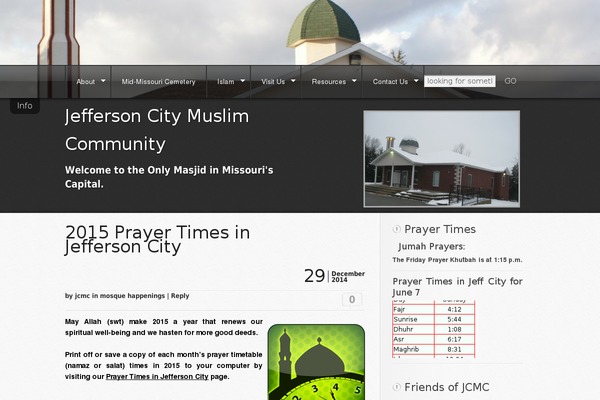Viewport: 600px width, 400px height.
Task: Expand the Visit Us dropdown arrow
Action: (x=293, y=81)
